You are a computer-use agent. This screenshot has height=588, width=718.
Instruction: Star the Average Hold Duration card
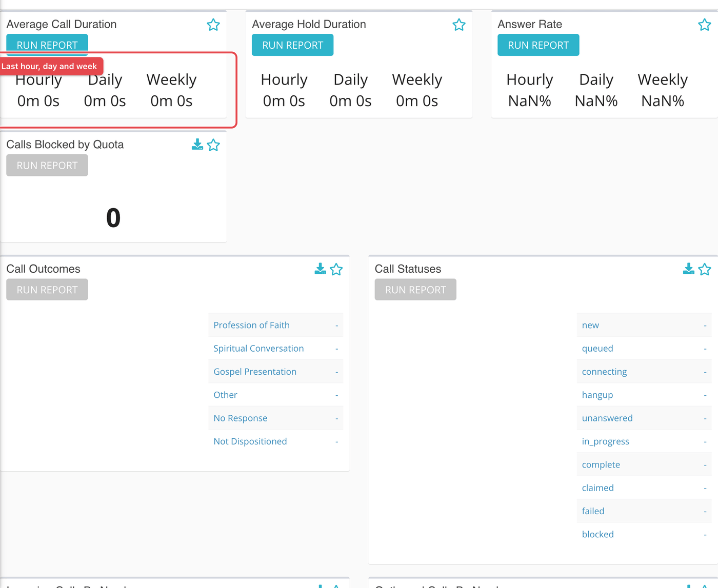pos(459,25)
